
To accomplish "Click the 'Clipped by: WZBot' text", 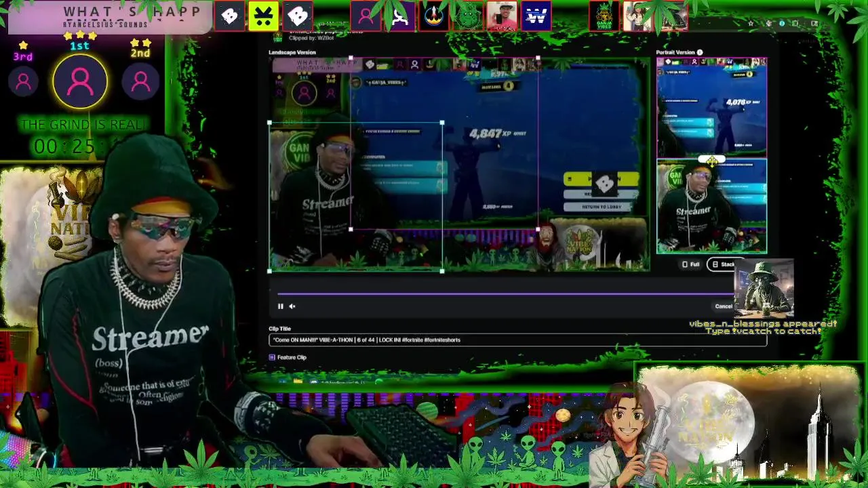I will tap(311, 38).
